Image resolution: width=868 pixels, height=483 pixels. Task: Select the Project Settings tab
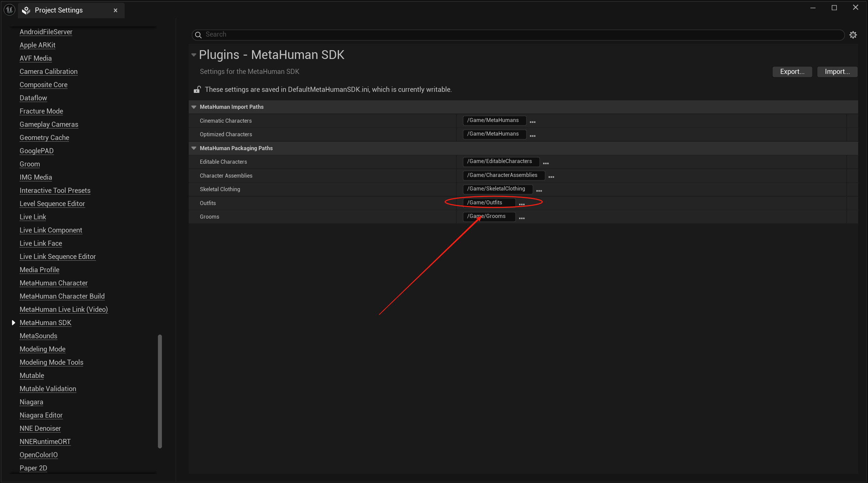pos(59,10)
